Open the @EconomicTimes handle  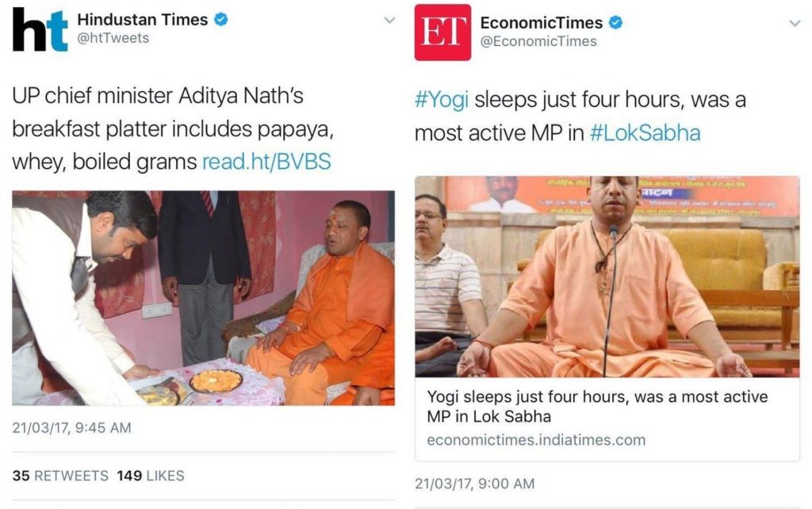pyautogui.click(x=538, y=41)
